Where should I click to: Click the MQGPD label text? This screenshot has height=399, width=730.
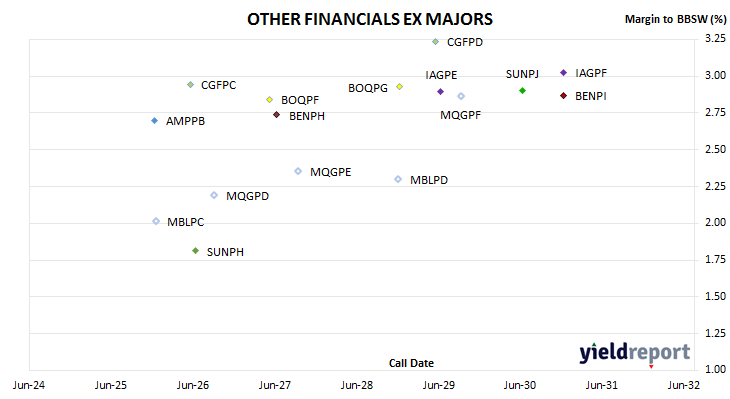point(247,196)
